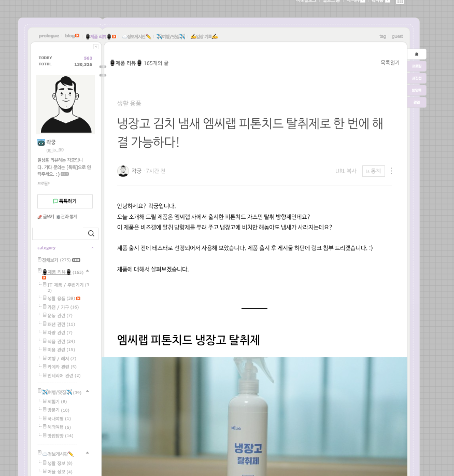Open the guest link
Viewport: 454px width, 476px height.
(397, 36)
